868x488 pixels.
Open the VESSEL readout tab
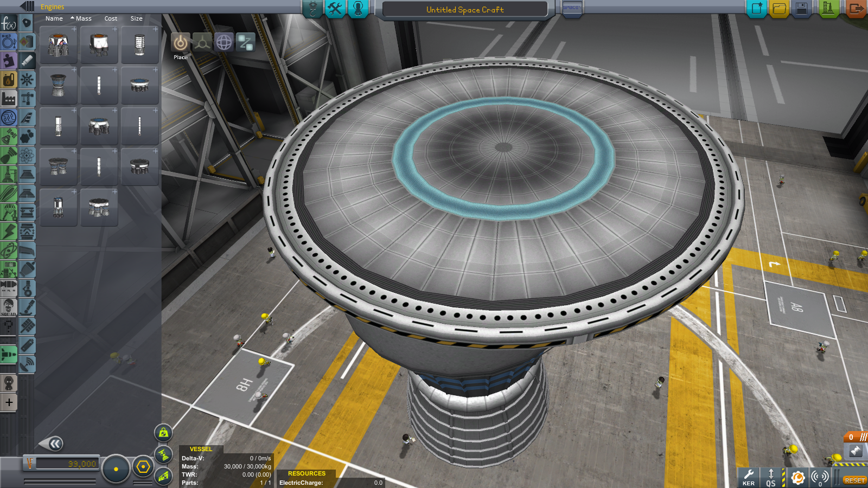(201, 449)
